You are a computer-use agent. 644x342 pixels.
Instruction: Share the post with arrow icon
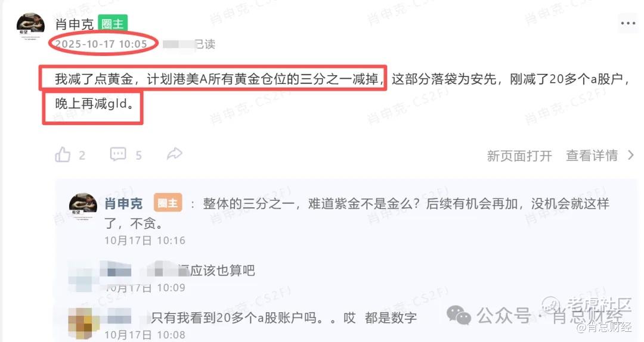(175, 154)
